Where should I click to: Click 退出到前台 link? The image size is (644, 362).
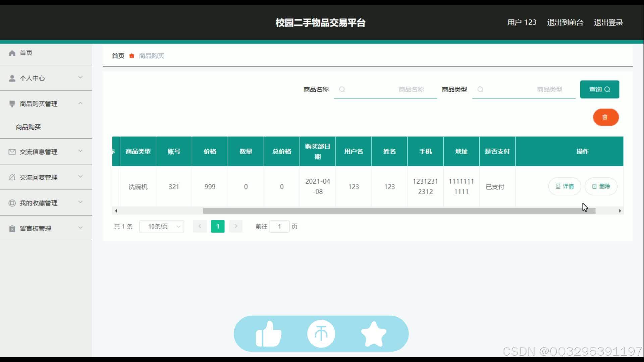[x=565, y=22]
